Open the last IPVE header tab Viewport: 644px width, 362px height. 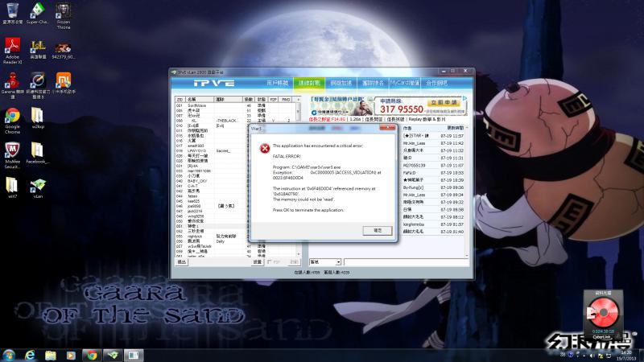coord(436,83)
